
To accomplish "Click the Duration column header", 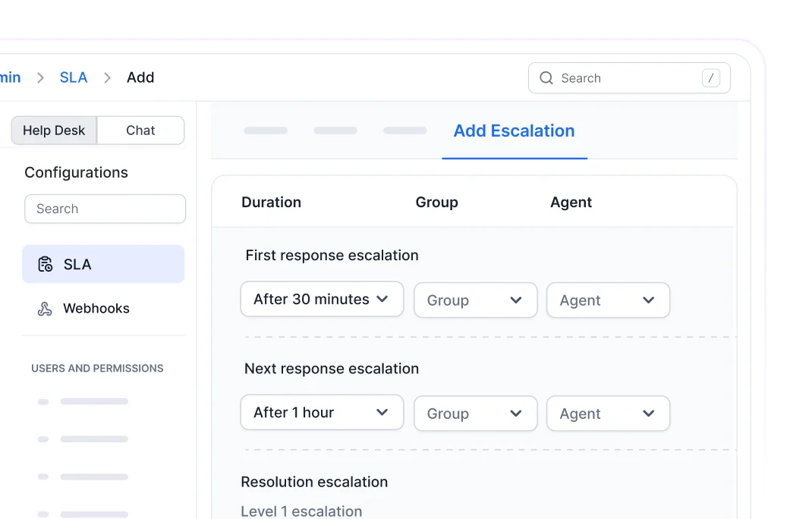I will click(271, 202).
